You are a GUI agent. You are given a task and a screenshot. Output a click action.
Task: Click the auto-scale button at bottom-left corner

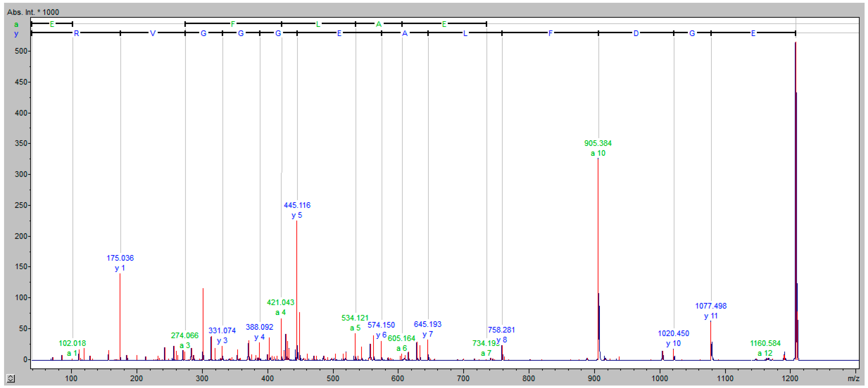click(x=10, y=379)
